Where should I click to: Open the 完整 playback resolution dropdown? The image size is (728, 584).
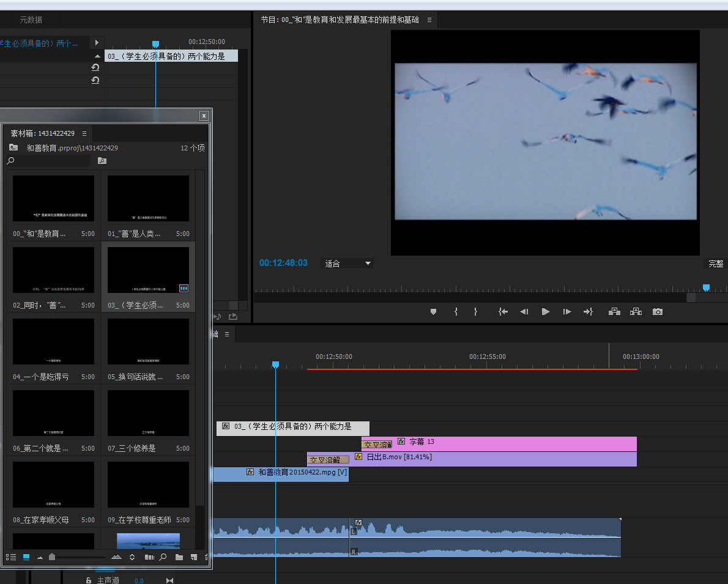tap(716, 264)
